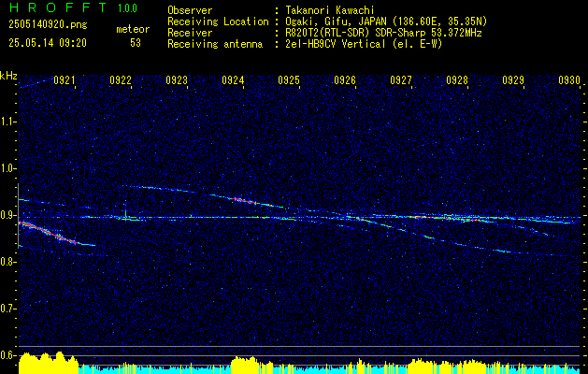Click the 0922 time marker

(x=121, y=79)
